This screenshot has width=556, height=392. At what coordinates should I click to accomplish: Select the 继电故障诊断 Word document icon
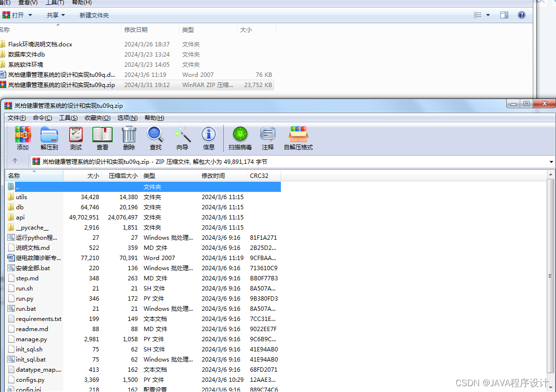[x=11, y=258]
